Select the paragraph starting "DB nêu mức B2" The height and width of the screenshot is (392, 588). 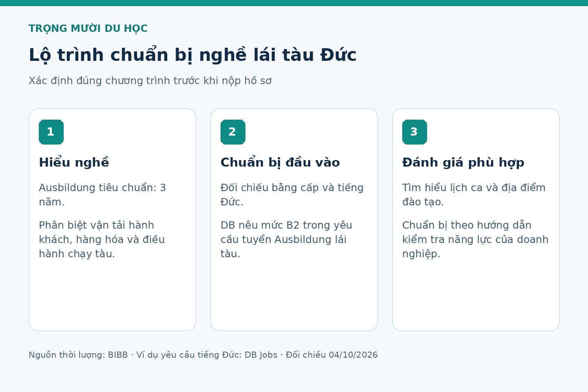coord(286,240)
